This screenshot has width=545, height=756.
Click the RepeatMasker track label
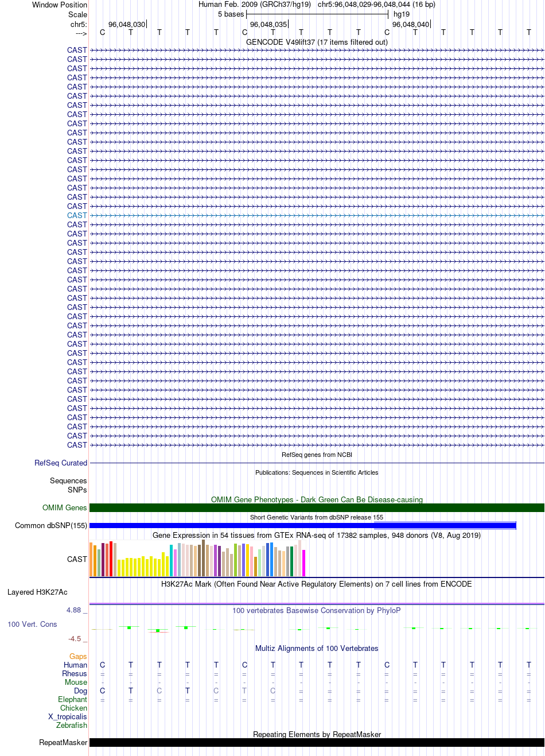[63, 742]
